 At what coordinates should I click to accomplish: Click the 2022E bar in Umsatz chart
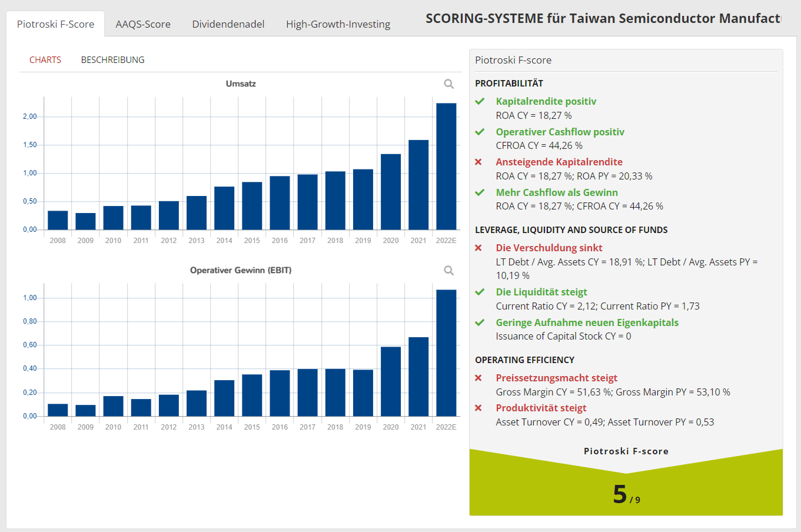[446, 167]
